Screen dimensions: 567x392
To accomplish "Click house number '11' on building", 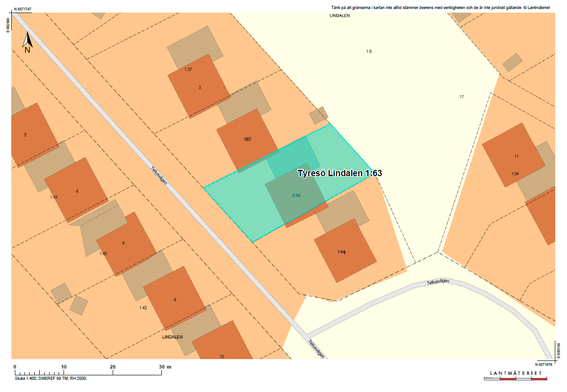I will click(x=517, y=156).
